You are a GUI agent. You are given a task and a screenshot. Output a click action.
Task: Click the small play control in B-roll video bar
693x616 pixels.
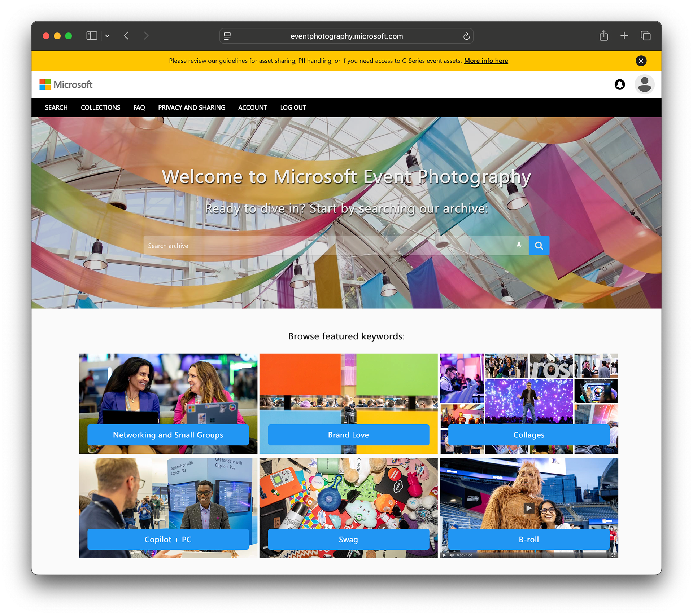(x=444, y=555)
